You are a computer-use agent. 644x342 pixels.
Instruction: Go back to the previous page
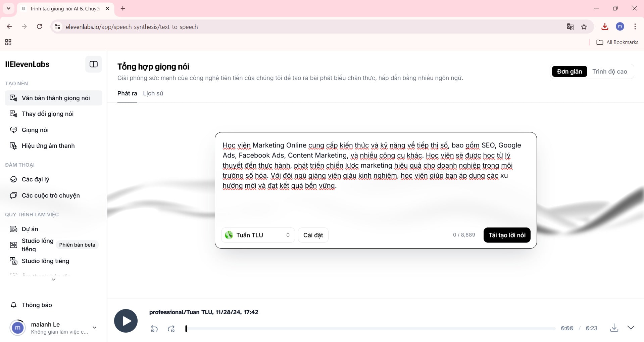[x=9, y=27]
